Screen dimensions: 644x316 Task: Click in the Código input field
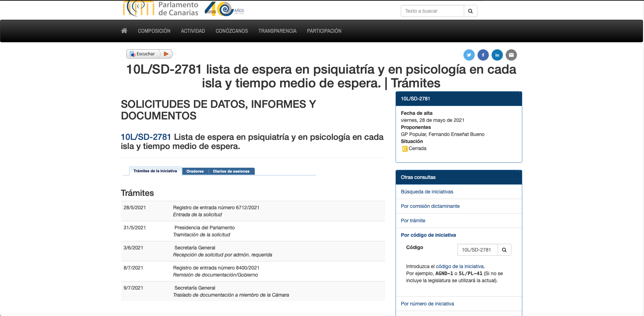[x=477, y=250]
